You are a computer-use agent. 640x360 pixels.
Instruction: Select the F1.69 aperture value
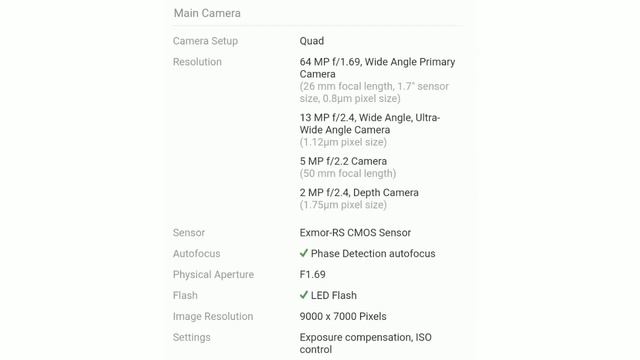(313, 274)
